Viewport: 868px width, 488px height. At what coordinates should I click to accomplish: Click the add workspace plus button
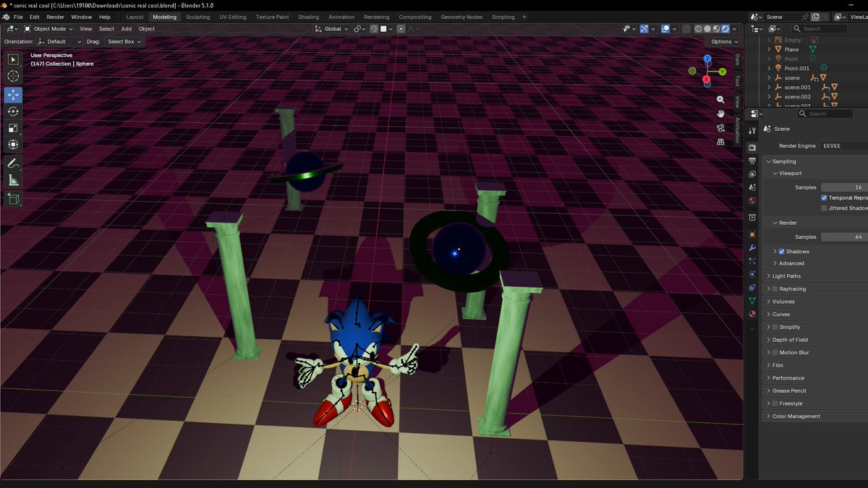tap(524, 17)
